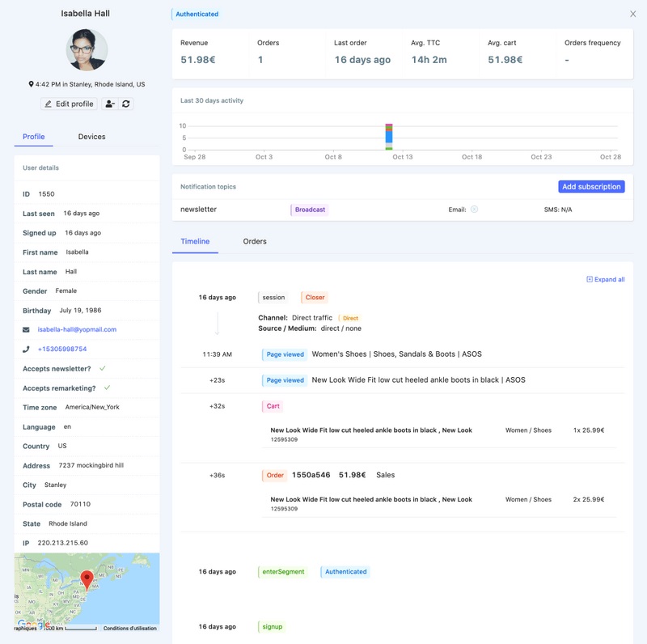Click the Edit profile button
Image resolution: width=647 pixels, height=644 pixels.
coord(69,104)
